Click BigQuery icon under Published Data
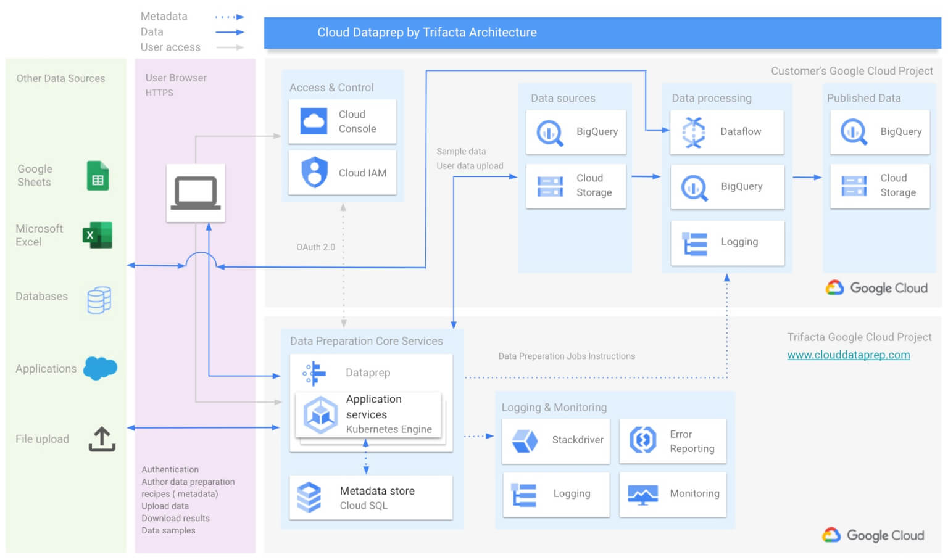 coord(854,132)
